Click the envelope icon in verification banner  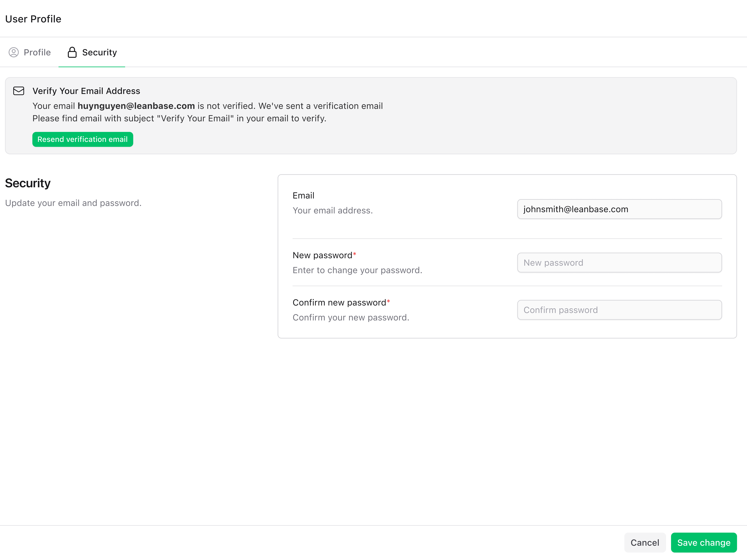click(19, 91)
